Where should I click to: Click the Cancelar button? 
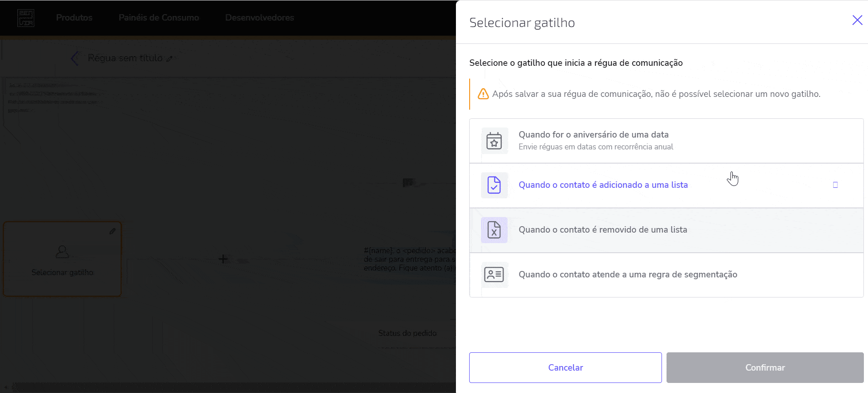coord(565,367)
